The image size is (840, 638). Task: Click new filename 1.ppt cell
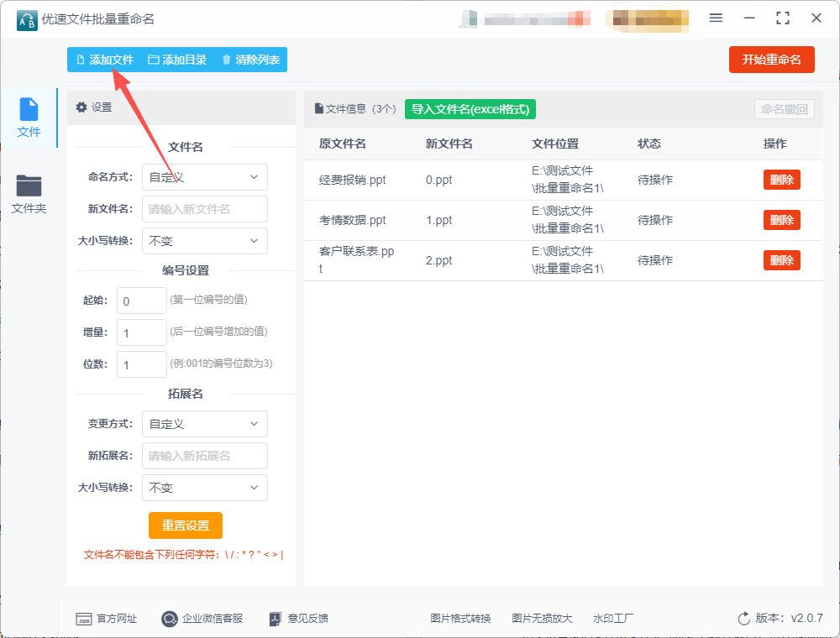438,220
